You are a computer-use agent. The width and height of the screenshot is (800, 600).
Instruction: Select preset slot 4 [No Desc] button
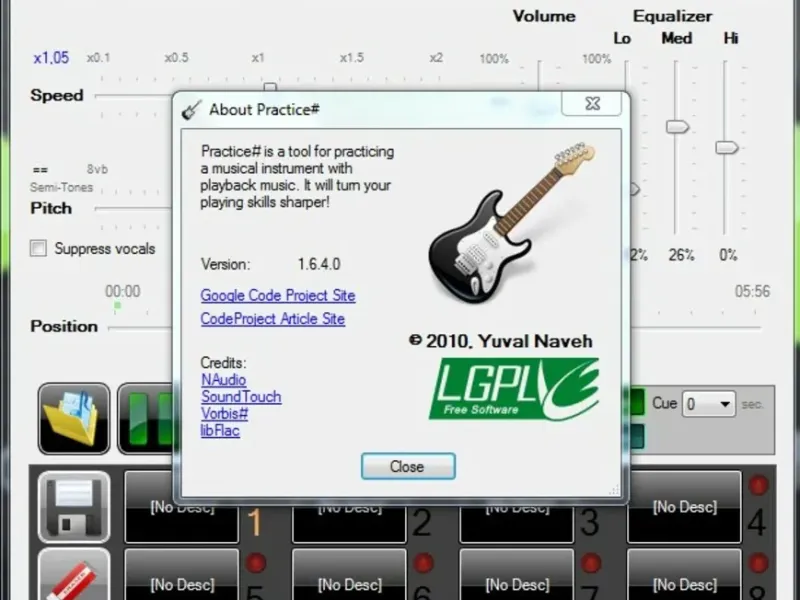point(684,507)
